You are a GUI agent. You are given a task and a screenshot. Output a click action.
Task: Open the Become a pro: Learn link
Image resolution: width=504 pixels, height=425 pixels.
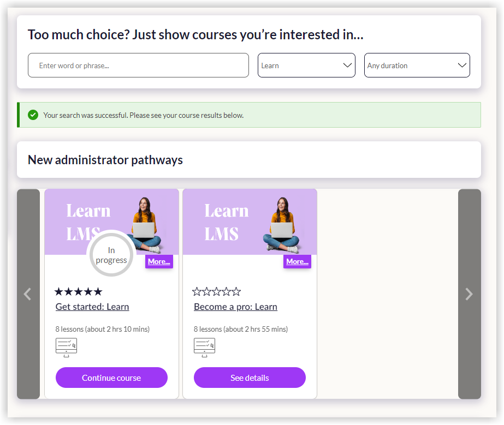tap(235, 307)
